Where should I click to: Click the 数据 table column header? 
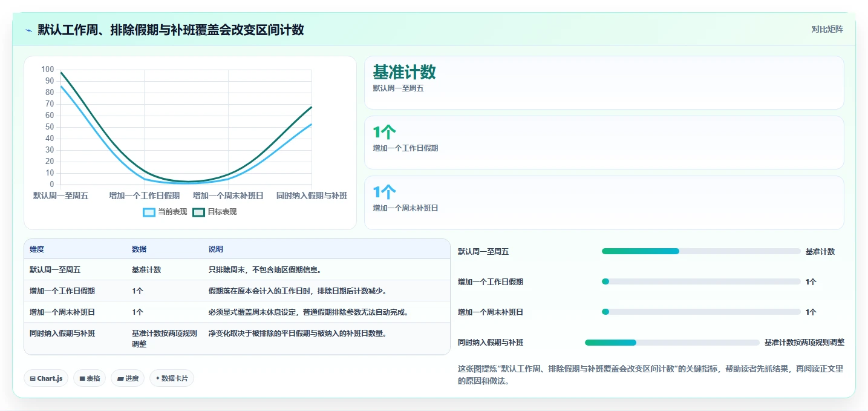click(x=139, y=249)
